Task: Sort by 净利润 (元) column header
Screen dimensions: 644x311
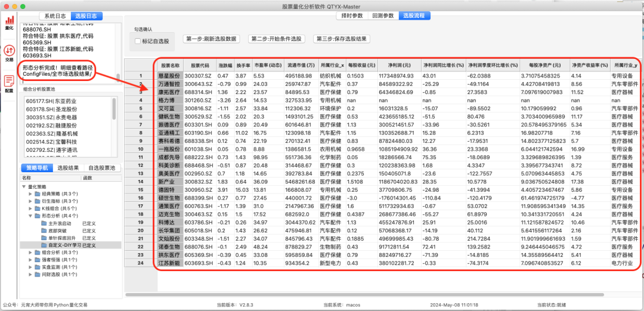Action: (399, 65)
